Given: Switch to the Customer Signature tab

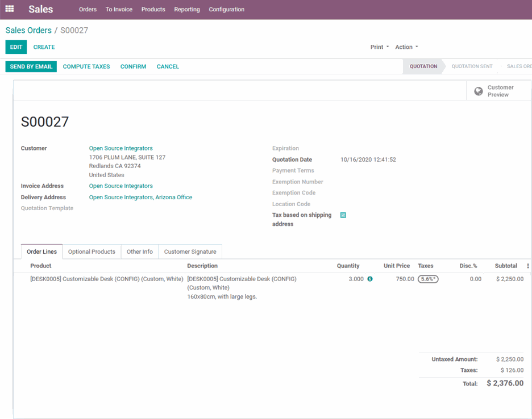Looking at the screenshot, I should (190, 252).
